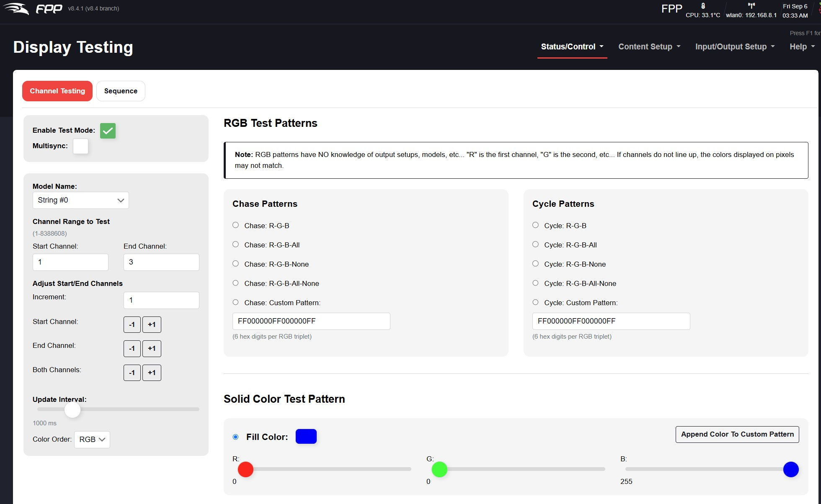Select Cycle: R-G-B-None radio option
The width and height of the screenshot is (821, 504).
tap(535, 264)
